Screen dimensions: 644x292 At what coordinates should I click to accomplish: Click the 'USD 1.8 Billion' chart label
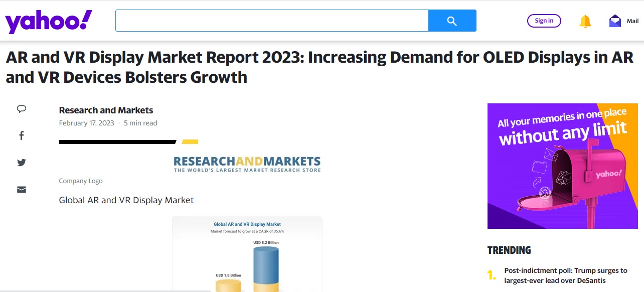pyautogui.click(x=228, y=275)
